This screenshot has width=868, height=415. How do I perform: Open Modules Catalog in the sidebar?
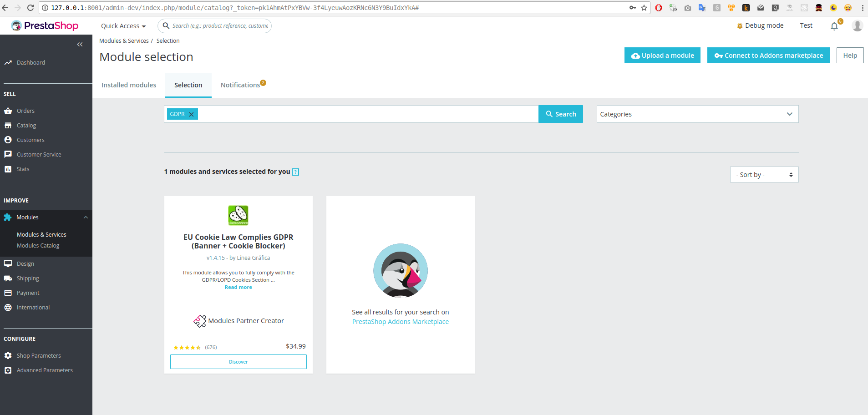point(38,246)
